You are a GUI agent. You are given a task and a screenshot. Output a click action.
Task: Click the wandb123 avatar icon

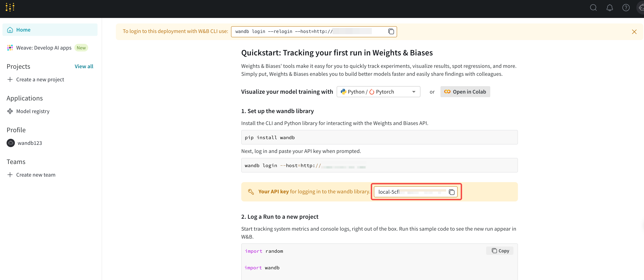pos(11,143)
